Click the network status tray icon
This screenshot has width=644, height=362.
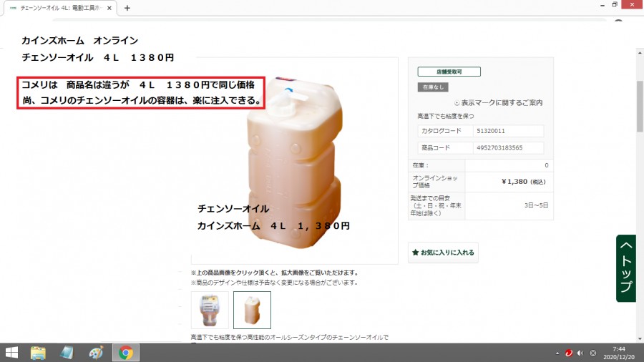point(592,353)
